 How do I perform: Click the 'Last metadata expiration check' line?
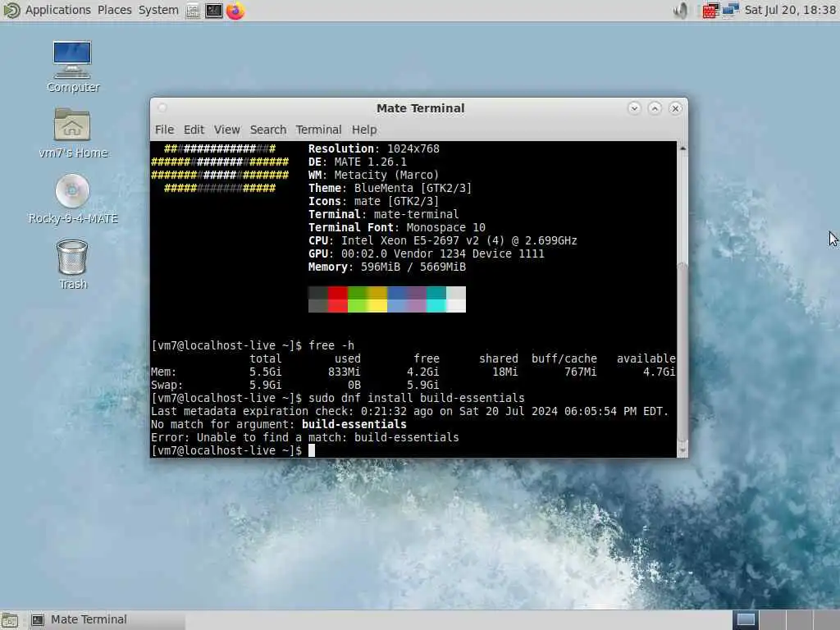click(x=410, y=411)
